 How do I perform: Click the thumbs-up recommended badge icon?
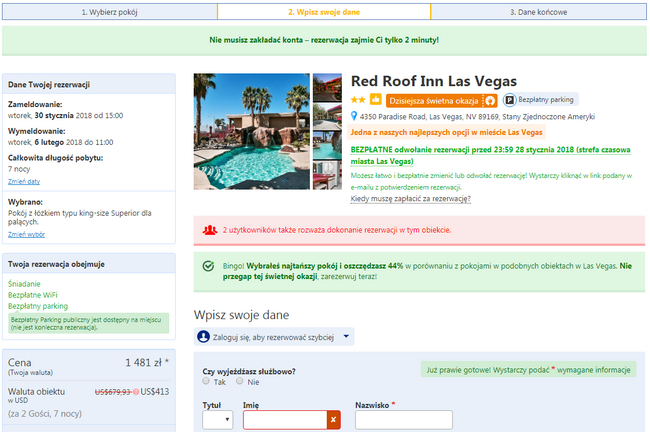coord(375,100)
